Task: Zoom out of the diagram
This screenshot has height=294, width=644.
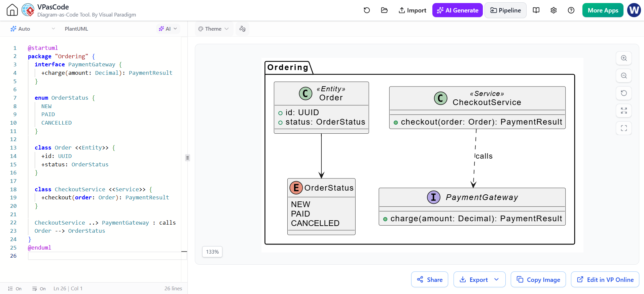Action: click(x=624, y=76)
